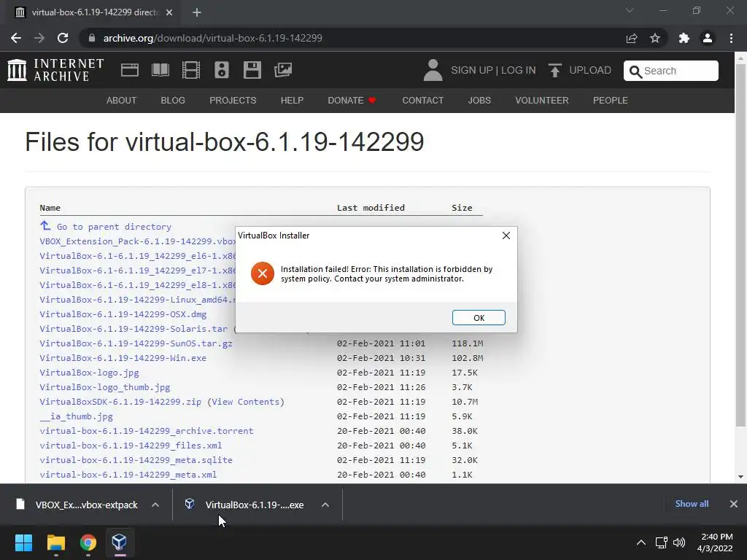
Task: Click the LOG IN link
Action: [x=519, y=71]
